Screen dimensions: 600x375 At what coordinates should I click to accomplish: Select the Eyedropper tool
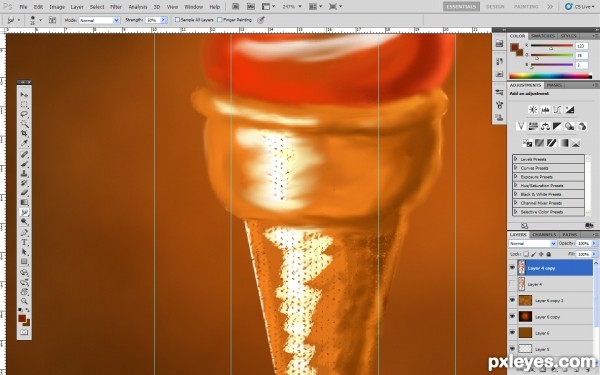click(24, 143)
